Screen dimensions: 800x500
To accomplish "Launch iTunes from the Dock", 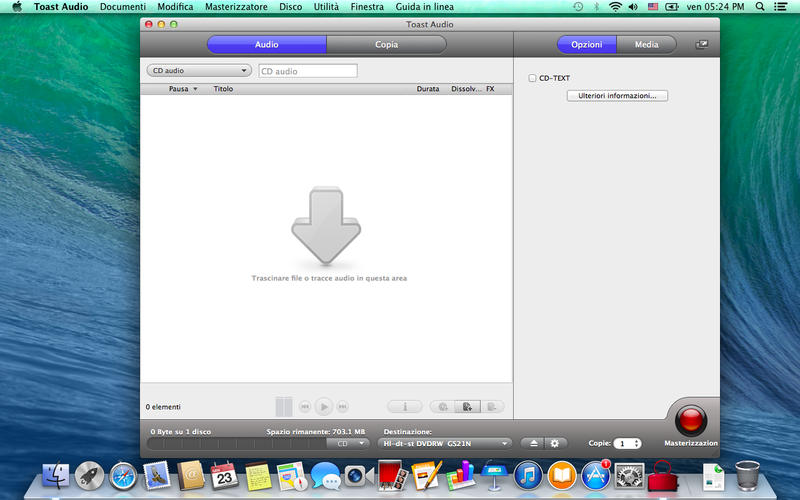I will 528,476.
